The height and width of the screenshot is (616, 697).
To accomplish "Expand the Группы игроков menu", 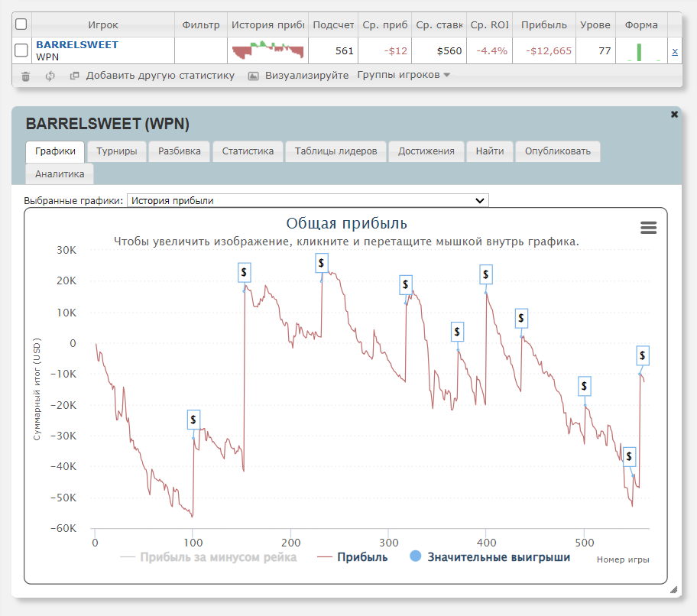I will 404,75.
